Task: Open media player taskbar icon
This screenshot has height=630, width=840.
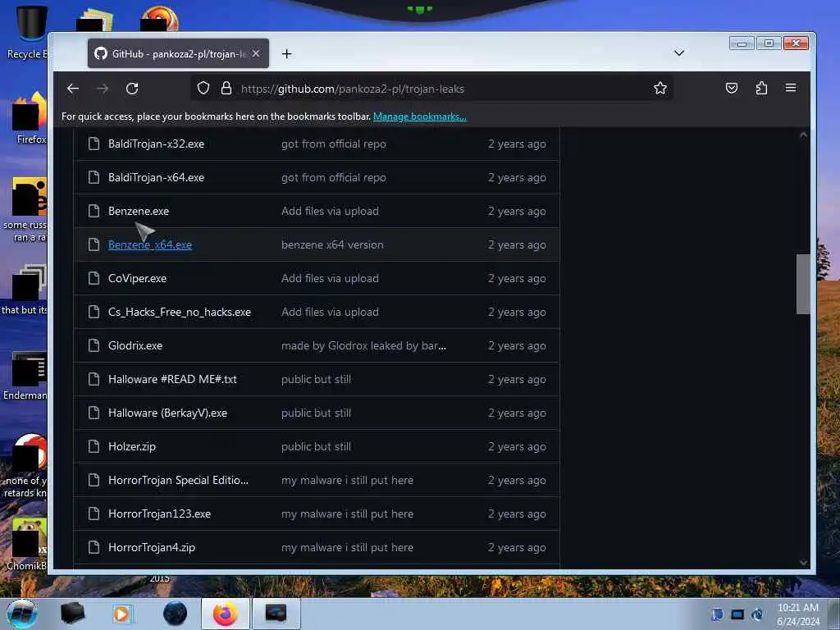Action: [121, 614]
